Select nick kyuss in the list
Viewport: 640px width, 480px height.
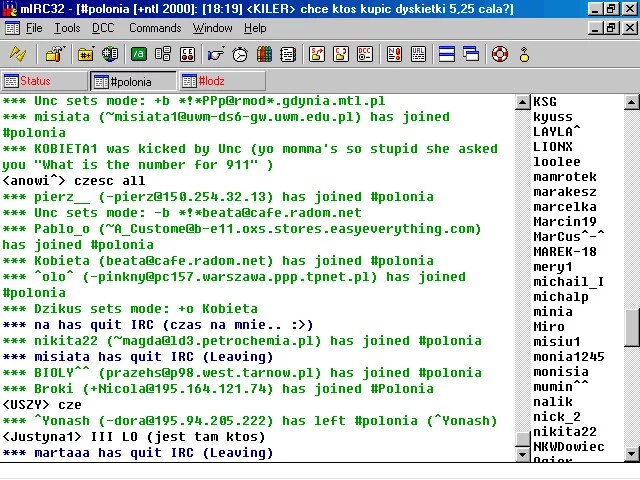pos(553,117)
